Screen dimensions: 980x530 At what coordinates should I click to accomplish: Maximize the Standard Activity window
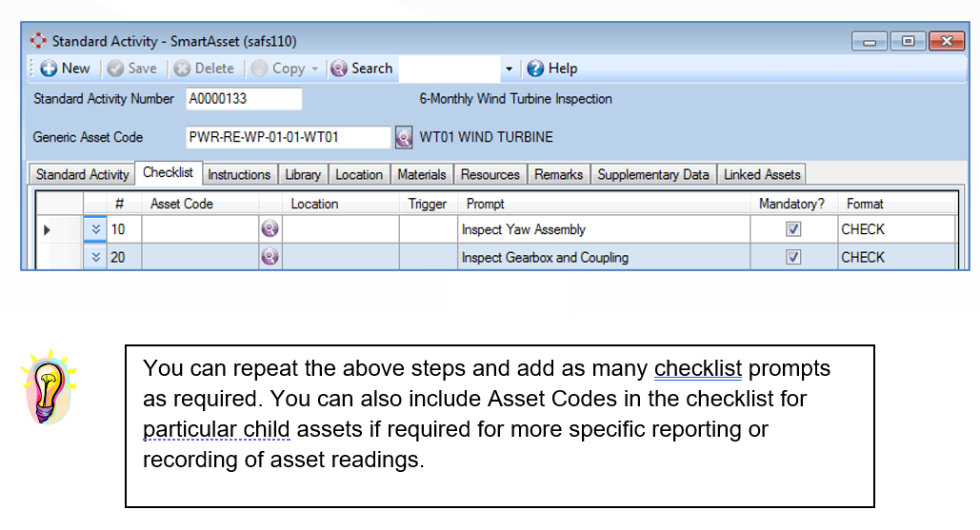point(909,41)
